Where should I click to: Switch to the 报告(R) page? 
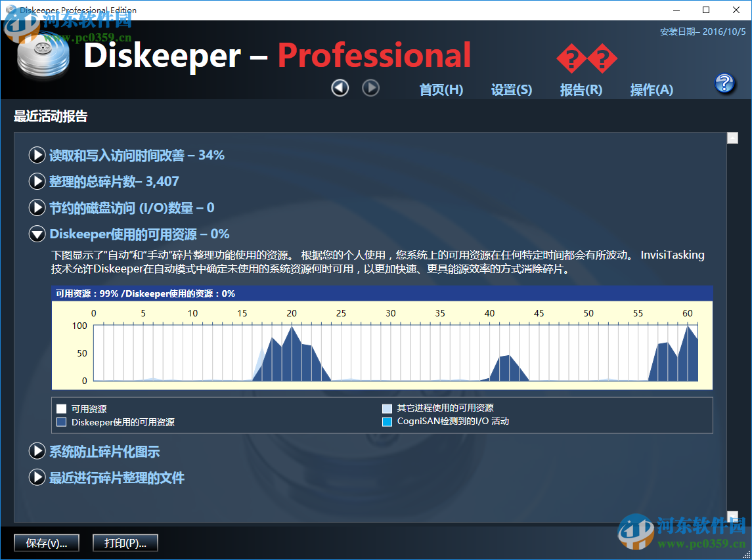coord(581,90)
